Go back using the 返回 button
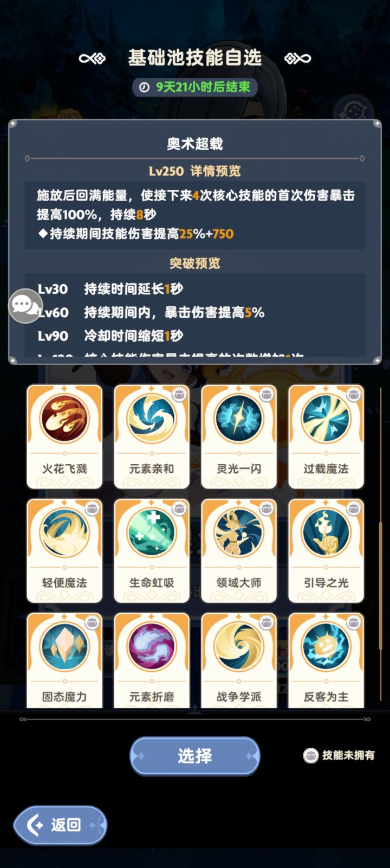Screen dimensions: 390x868 [x=60, y=825]
